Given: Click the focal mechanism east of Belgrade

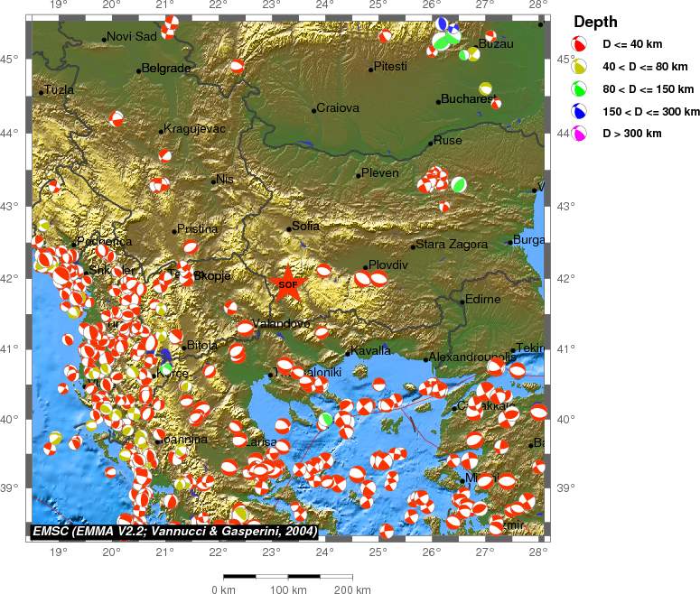Looking at the screenshot, I should (238, 67).
